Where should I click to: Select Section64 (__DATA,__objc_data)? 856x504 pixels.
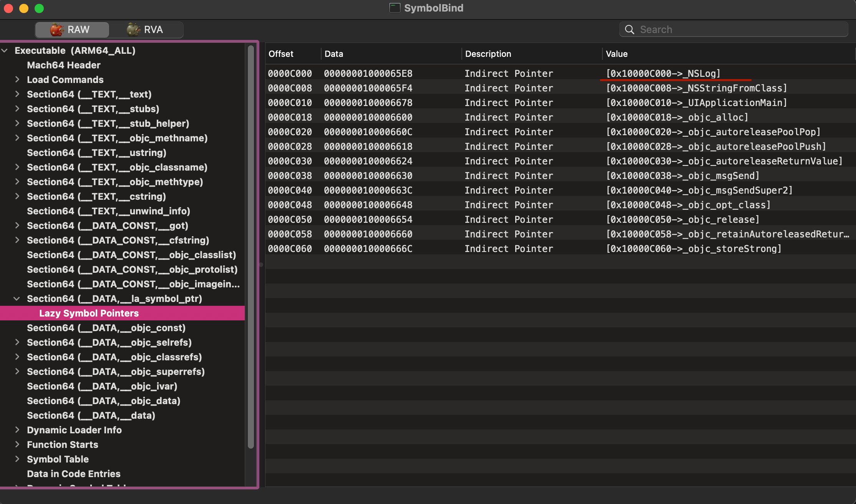103,401
